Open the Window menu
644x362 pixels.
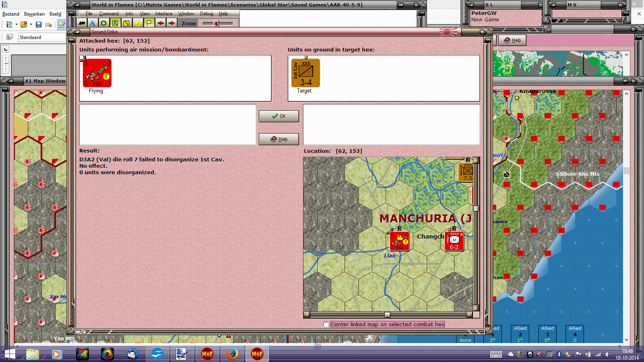point(186,14)
